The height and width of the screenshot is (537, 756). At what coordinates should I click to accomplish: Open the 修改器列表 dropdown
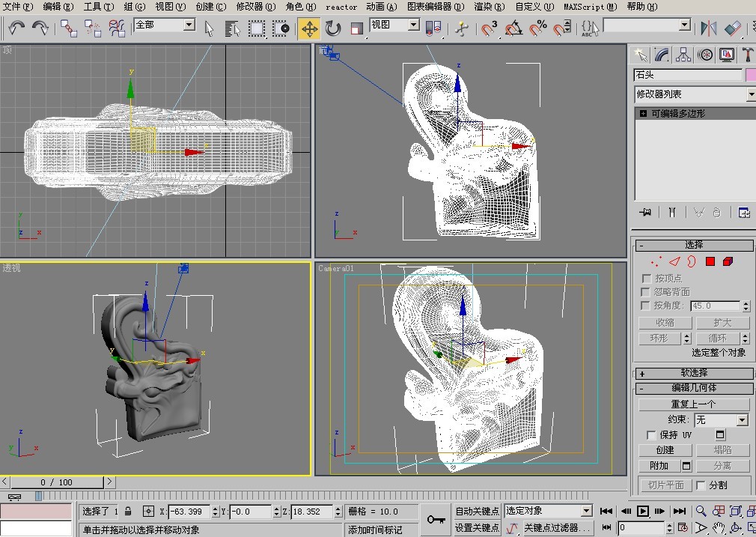(750, 94)
